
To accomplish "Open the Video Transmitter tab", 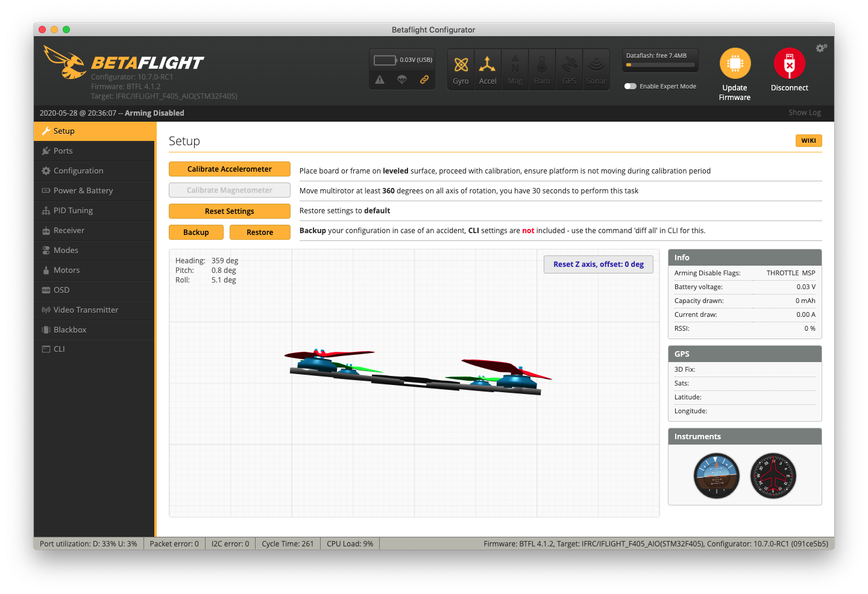I will 95,310.
